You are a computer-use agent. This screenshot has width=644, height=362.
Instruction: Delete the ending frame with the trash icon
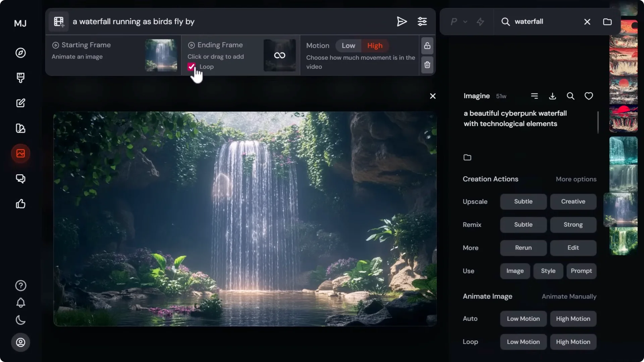pos(427,65)
